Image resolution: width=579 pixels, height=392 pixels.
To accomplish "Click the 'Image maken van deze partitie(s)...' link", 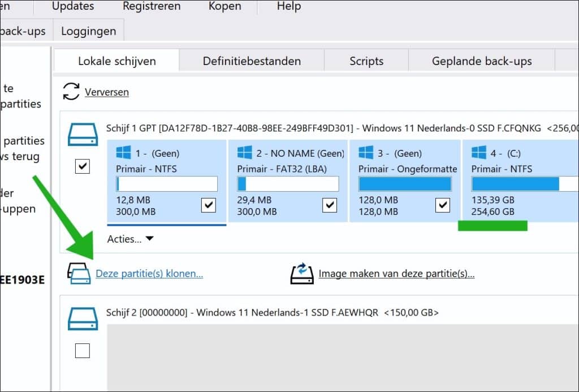I will [x=397, y=273].
